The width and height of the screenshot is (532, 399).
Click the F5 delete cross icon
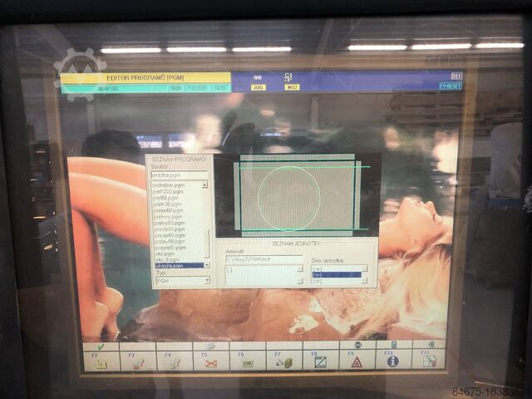[211, 362]
